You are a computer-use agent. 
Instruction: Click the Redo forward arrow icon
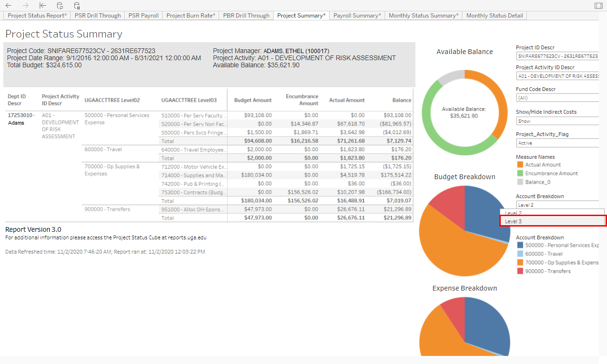coord(26,6)
